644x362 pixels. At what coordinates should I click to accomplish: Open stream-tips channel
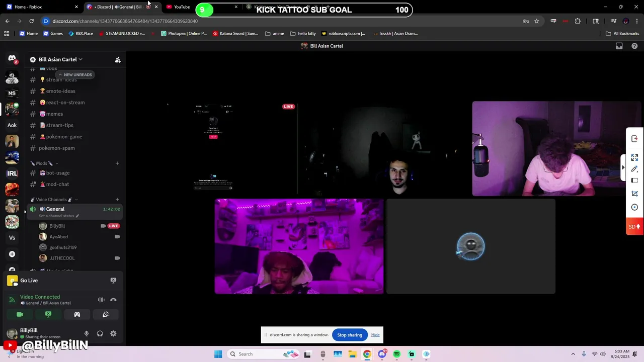point(74,125)
